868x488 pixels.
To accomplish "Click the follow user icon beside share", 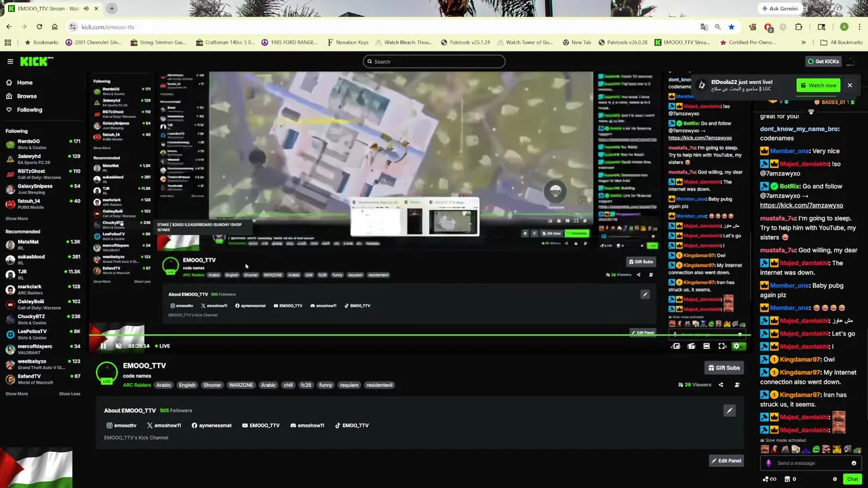I will click(737, 384).
